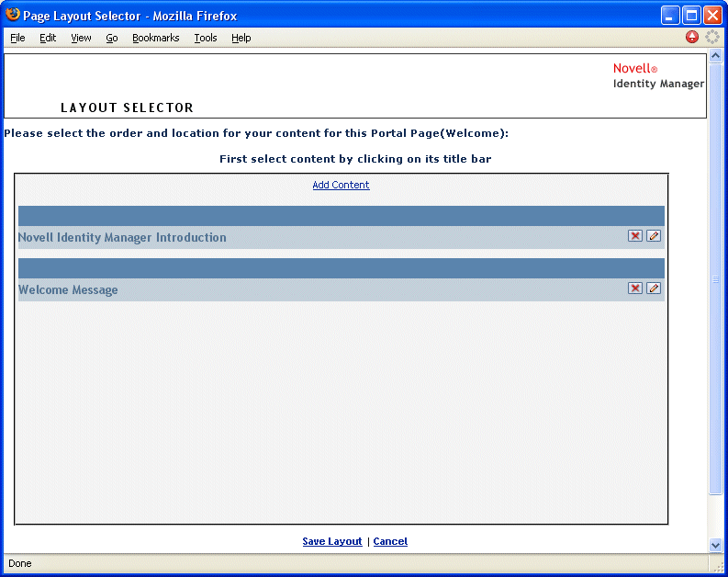
Task: Click blue bar above Novell Identity Manager Introduction
Action: [x=342, y=216]
